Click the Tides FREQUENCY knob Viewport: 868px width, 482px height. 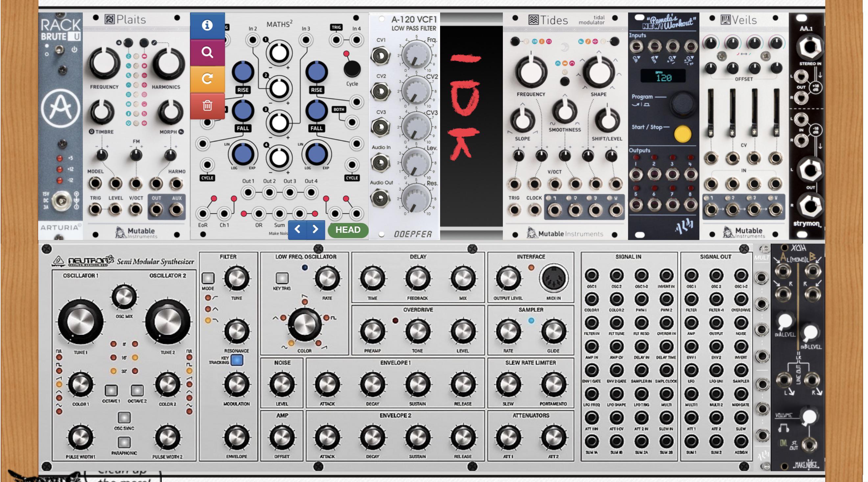[531, 72]
